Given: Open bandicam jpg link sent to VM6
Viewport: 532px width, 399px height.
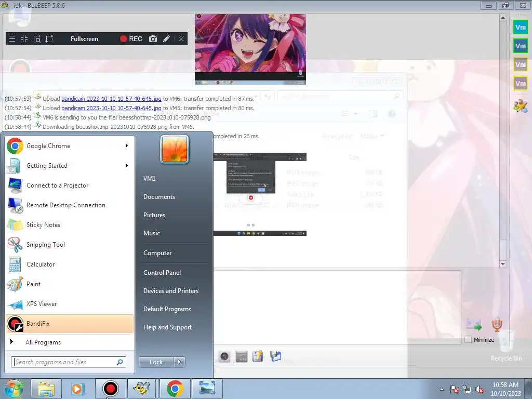Looking at the screenshot, I should [111, 99].
